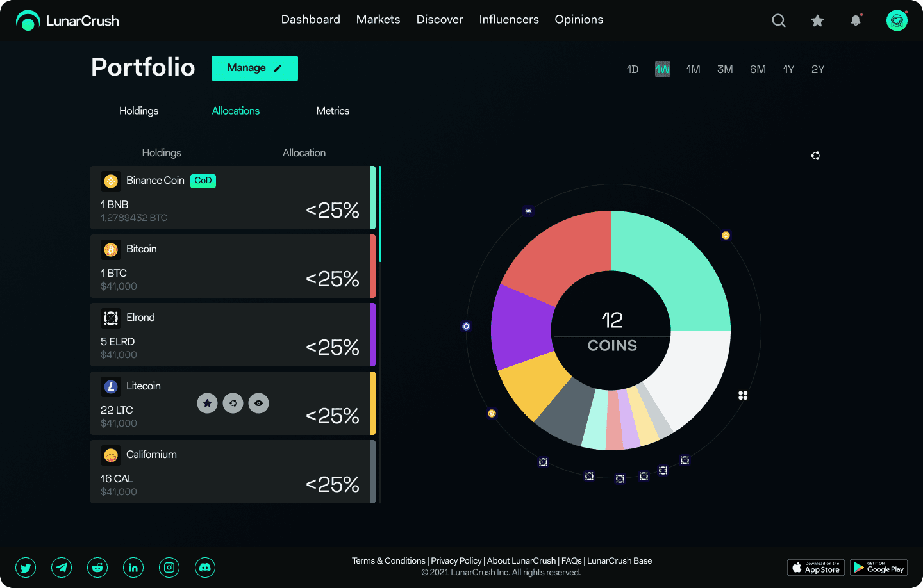Open user profile avatar
Viewport: 923px width, 588px height.
897,20
